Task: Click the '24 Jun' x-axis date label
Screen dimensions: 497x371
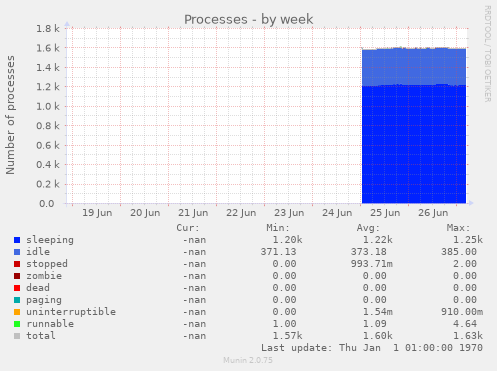Action: (x=337, y=213)
